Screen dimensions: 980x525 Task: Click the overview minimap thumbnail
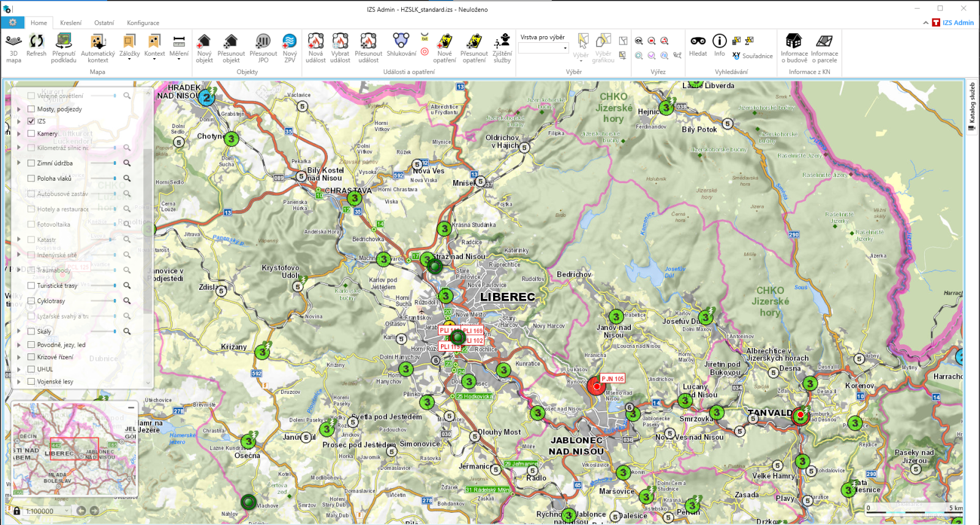pyautogui.click(x=74, y=450)
